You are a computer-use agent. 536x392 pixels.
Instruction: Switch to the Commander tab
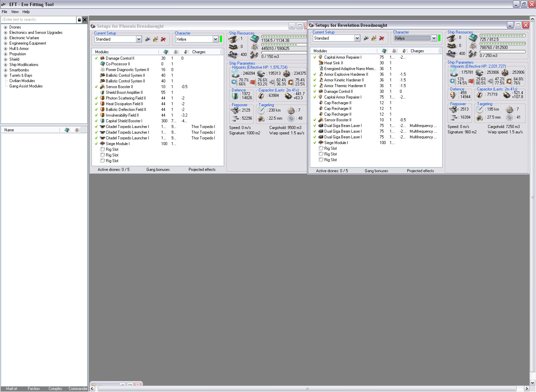pos(78,389)
